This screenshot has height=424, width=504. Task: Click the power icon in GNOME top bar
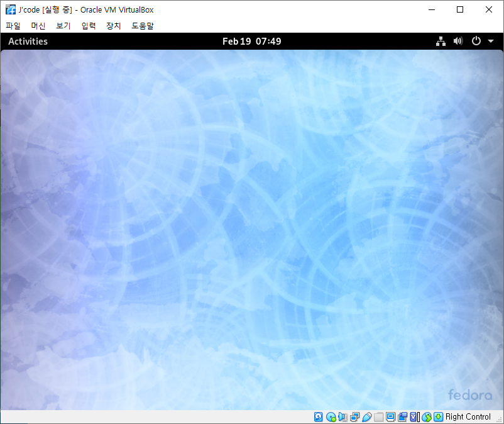coord(476,41)
